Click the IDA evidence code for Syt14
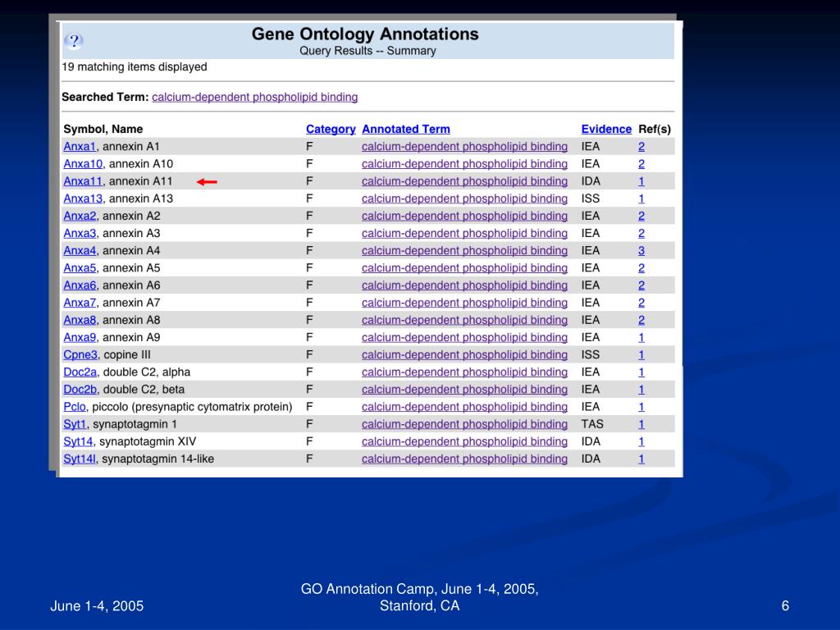The height and width of the screenshot is (630, 840). (591, 441)
